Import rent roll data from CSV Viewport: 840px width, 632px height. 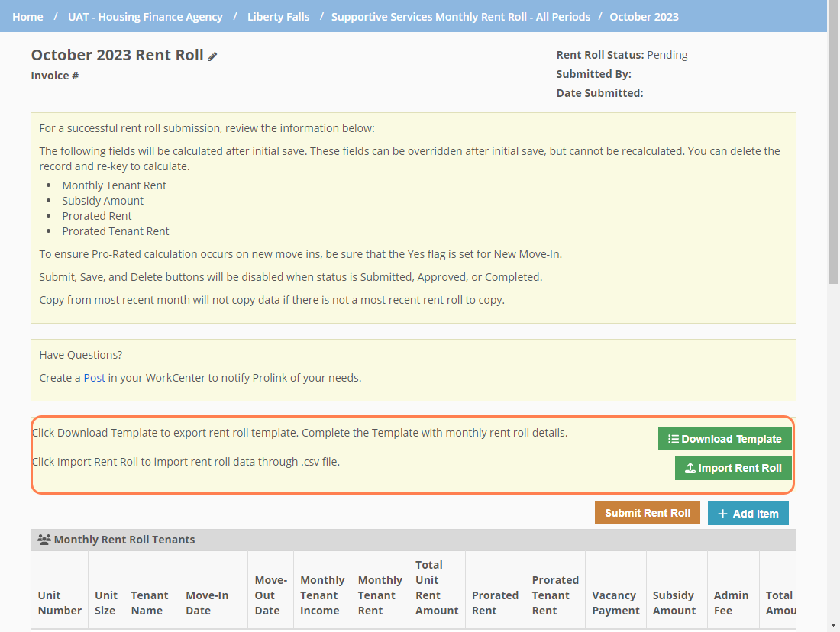point(733,467)
